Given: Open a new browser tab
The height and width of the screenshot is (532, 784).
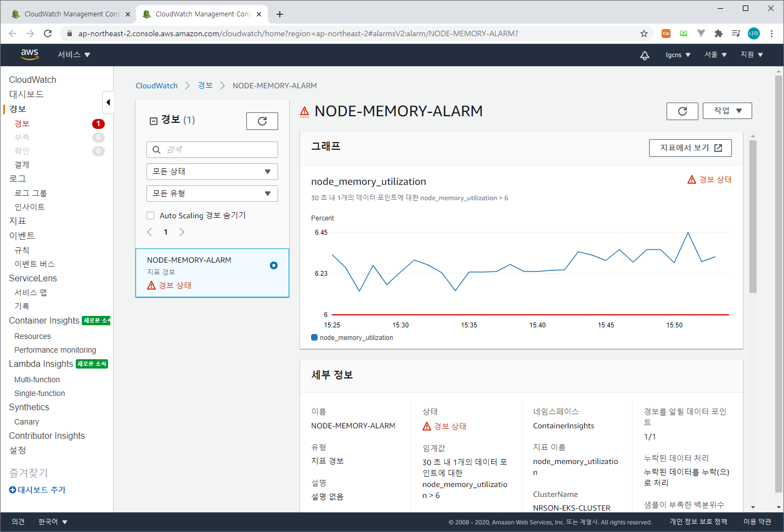Looking at the screenshot, I should pyautogui.click(x=279, y=14).
